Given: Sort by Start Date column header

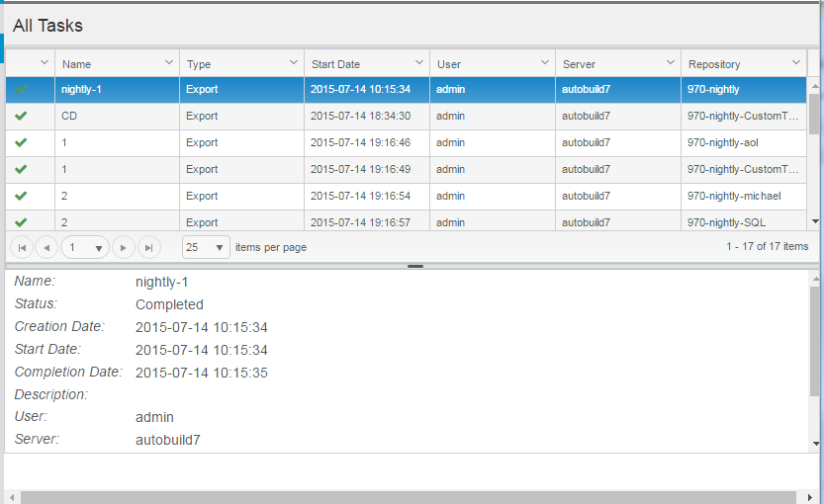Looking at the screenshot, I should (335, 64).
